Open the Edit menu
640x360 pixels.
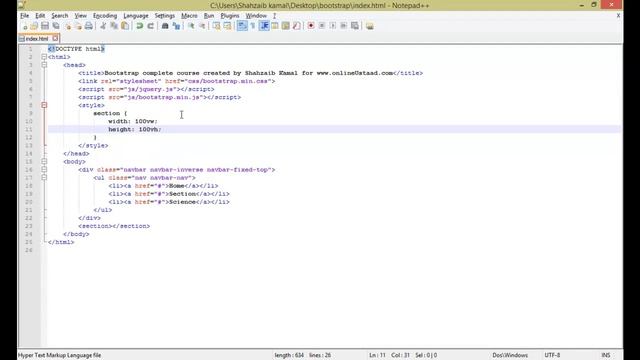[x=40, y=16]
